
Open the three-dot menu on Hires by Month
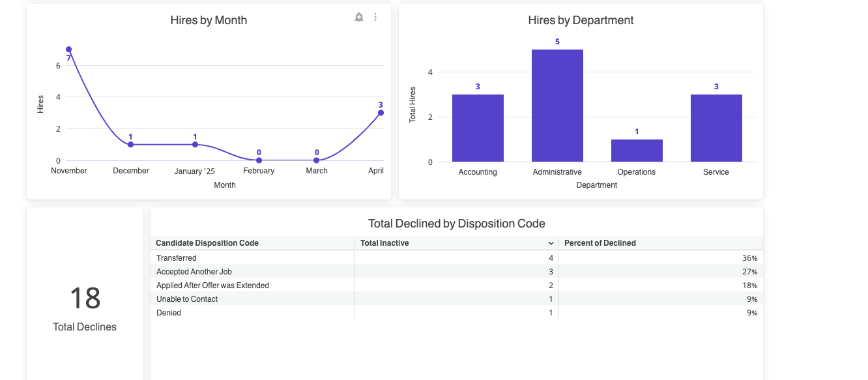pos(375,18)
